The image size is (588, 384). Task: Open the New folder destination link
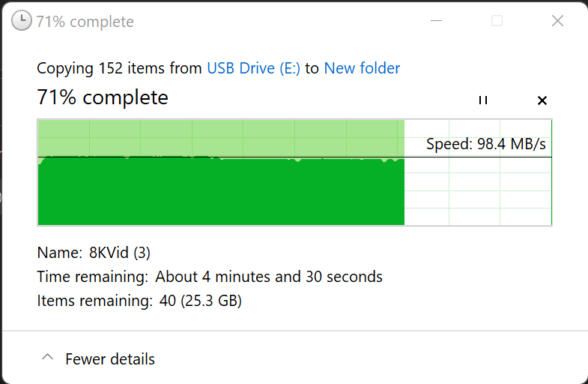pyautogui.click(x=362, y=68)
